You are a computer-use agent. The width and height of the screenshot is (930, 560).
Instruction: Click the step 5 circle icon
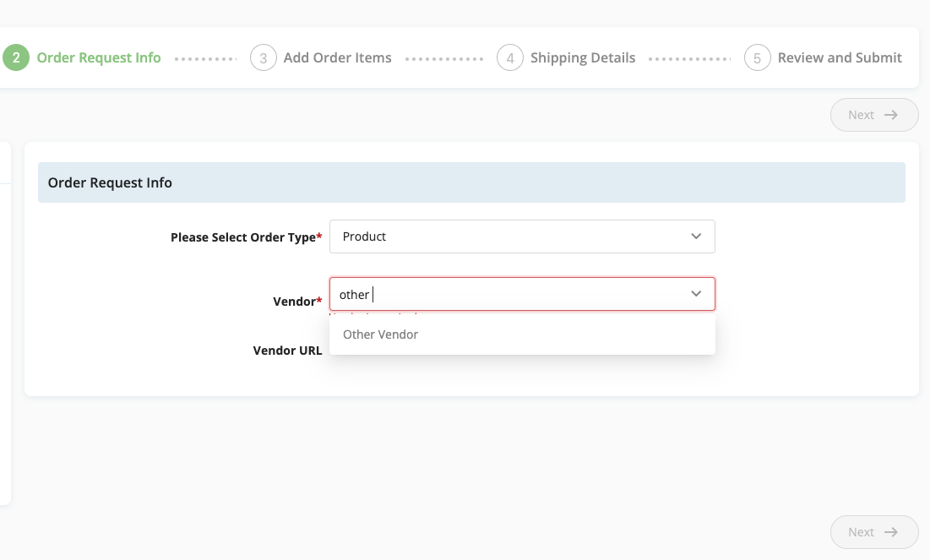[758, 57]
